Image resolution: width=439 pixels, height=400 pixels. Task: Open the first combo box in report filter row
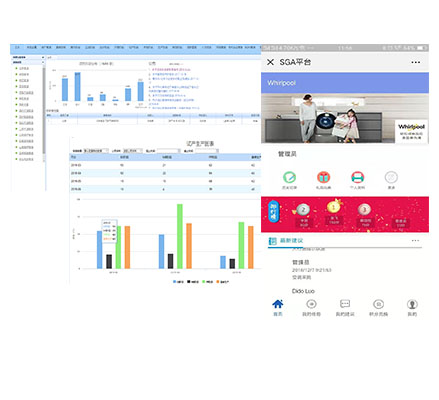click(x=96, y=151)
